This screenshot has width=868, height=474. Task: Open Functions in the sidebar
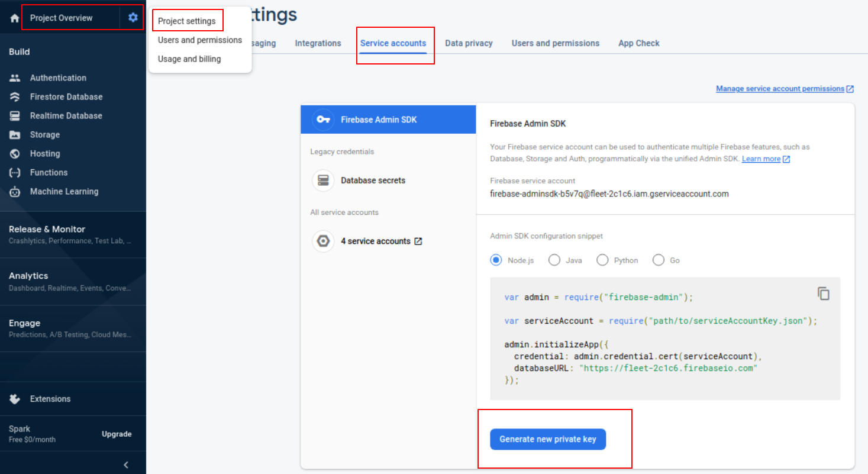point(49,173)
